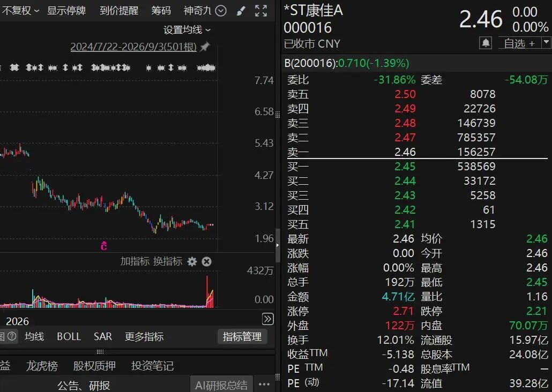Click 加指标 to add indicator
552x392 pixels.
click(x=134, y=261)
